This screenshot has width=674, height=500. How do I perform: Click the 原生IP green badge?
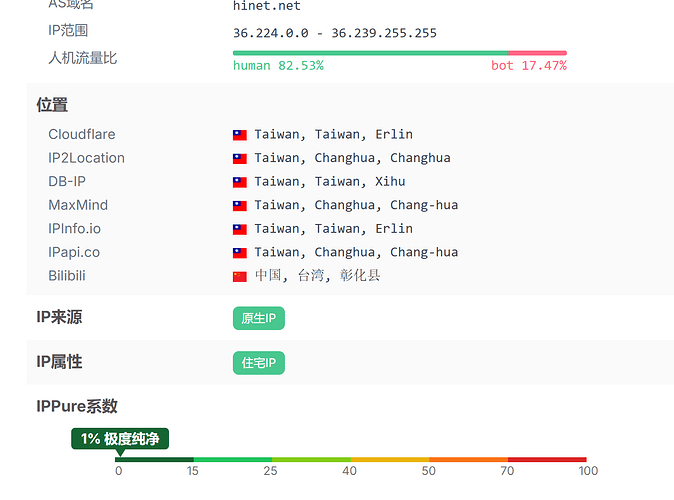coord(259,318)
